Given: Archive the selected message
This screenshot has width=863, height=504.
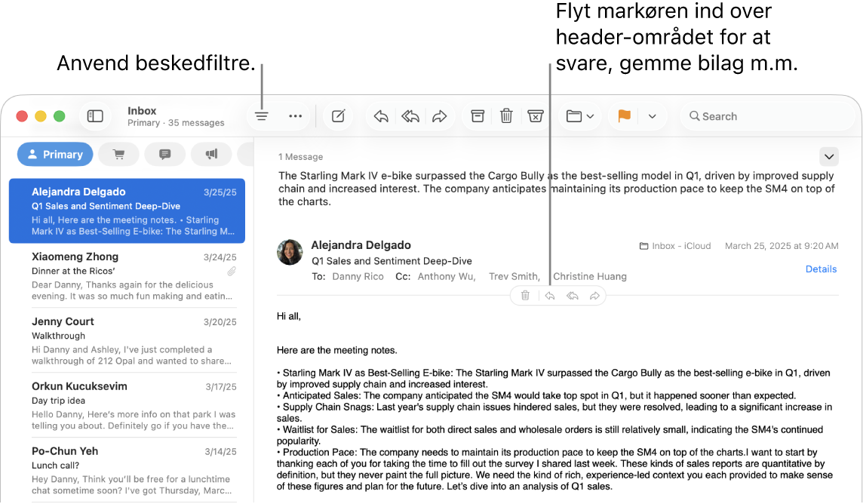Looking at the screenshot, I should coord(478,116).
